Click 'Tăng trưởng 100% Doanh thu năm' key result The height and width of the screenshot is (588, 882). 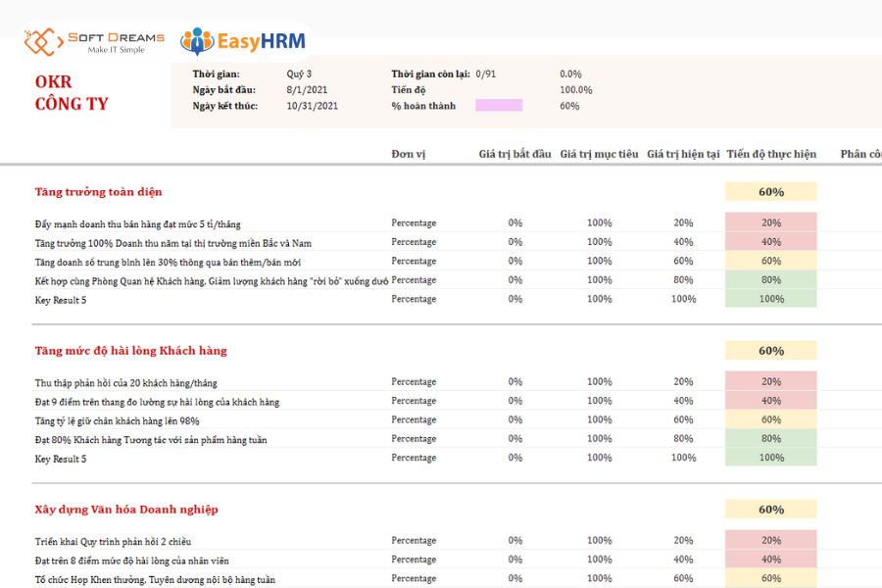[x=173, y=243]
